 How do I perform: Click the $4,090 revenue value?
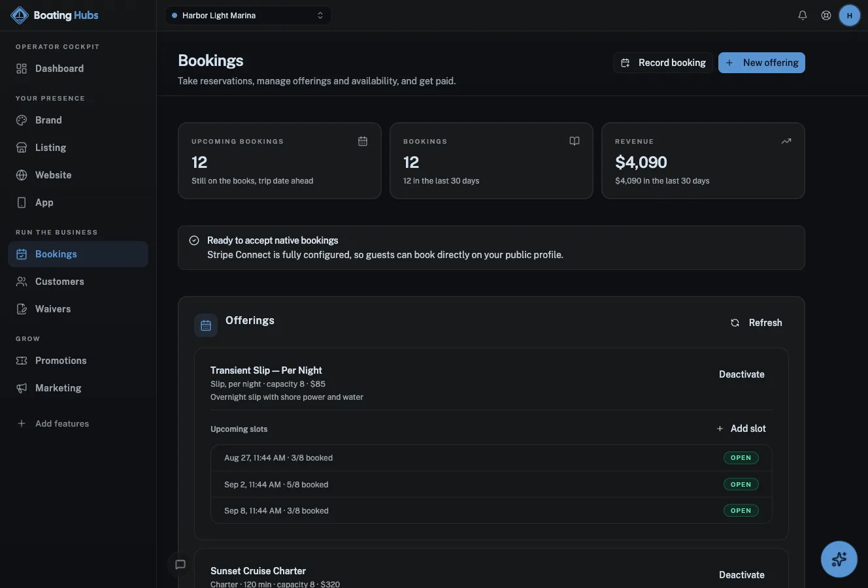641,162
